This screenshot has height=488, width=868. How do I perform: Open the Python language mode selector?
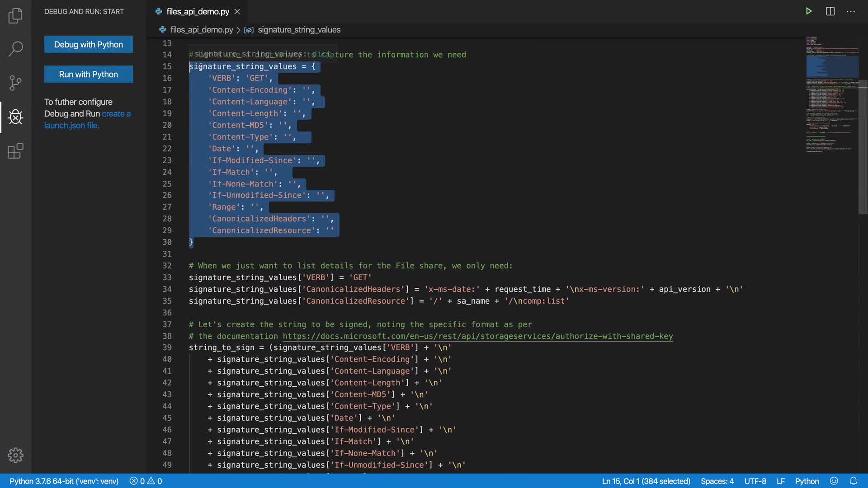(807, 481)
